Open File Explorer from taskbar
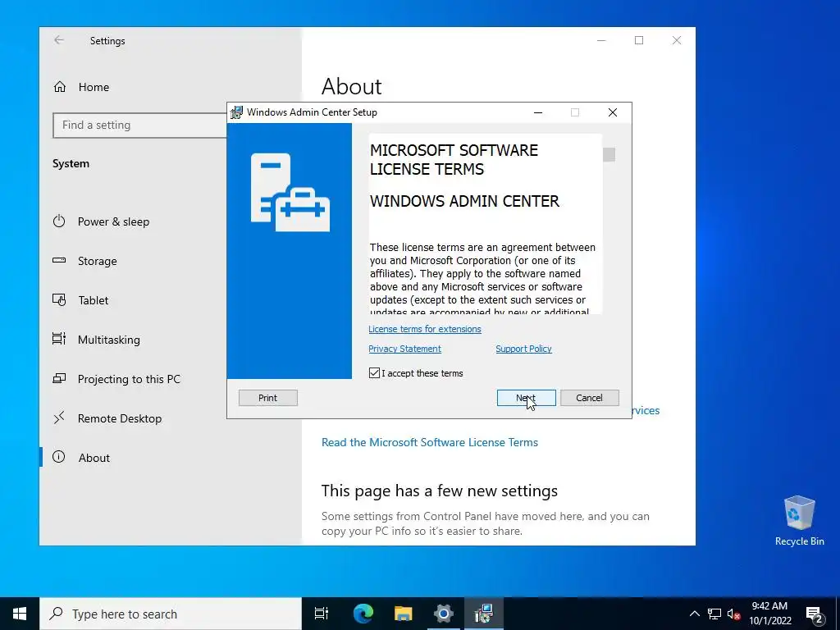Viewport: 840px width, 630px height. coord(403,614)
